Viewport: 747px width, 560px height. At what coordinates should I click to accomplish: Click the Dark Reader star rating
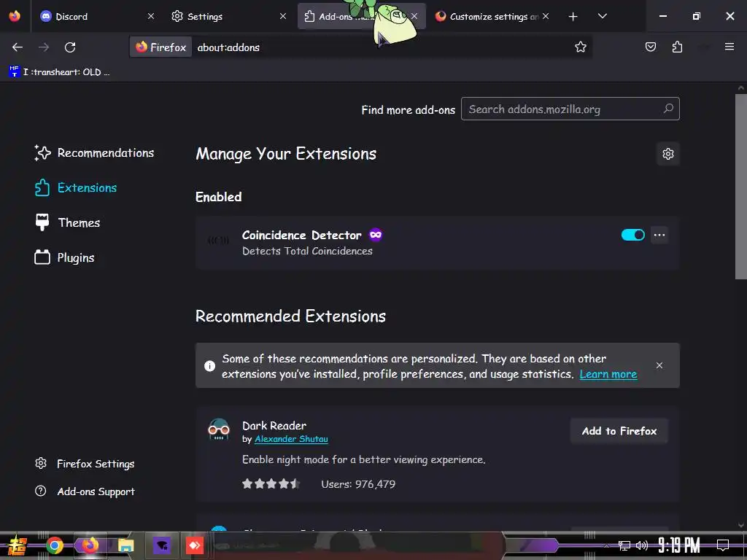pos(271,484)
